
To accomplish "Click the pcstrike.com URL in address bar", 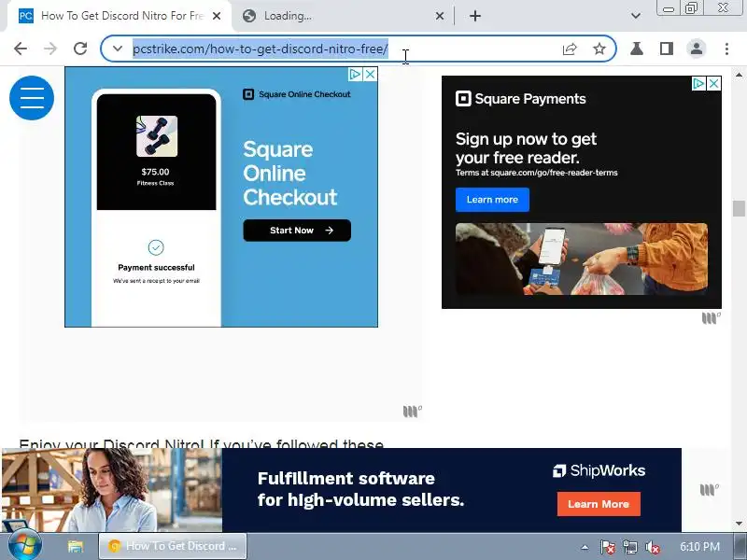I will point(261,49).
